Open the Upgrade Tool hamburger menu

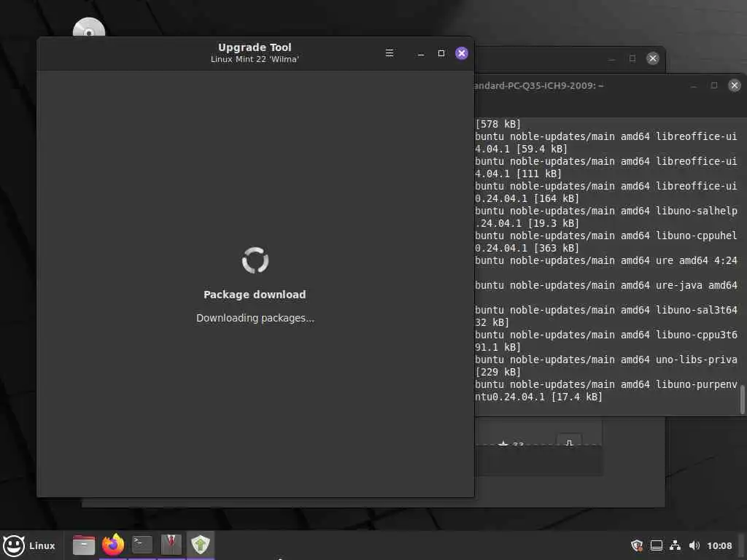(390, 53)
